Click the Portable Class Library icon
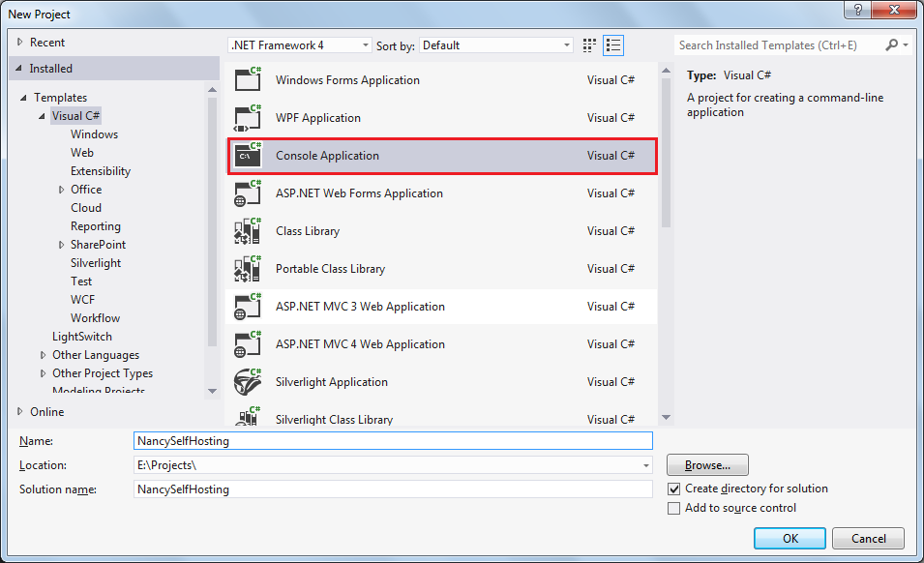 click(248, 269)
